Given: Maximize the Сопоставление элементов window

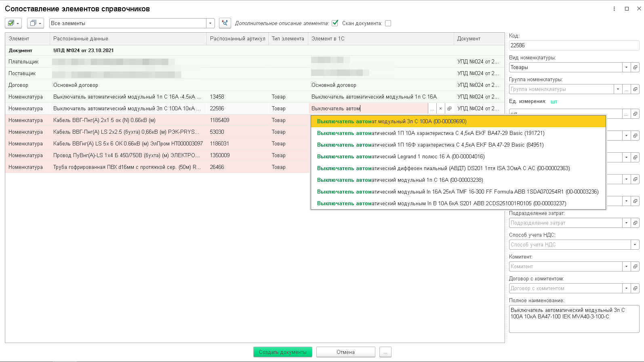Looking at the screenshot, I should point(627,8).
